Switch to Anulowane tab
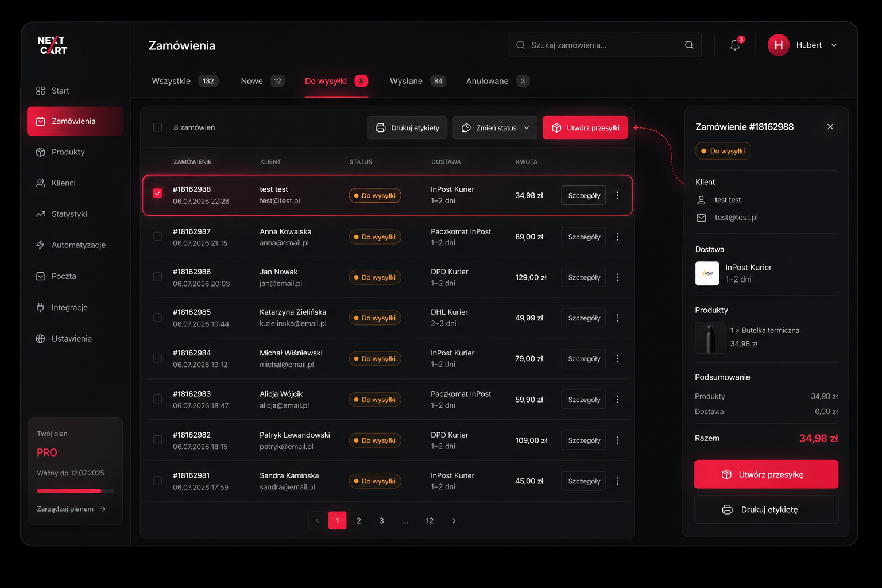Image resolution: width=882 pixels, height=588 pixels. [497, 81]
